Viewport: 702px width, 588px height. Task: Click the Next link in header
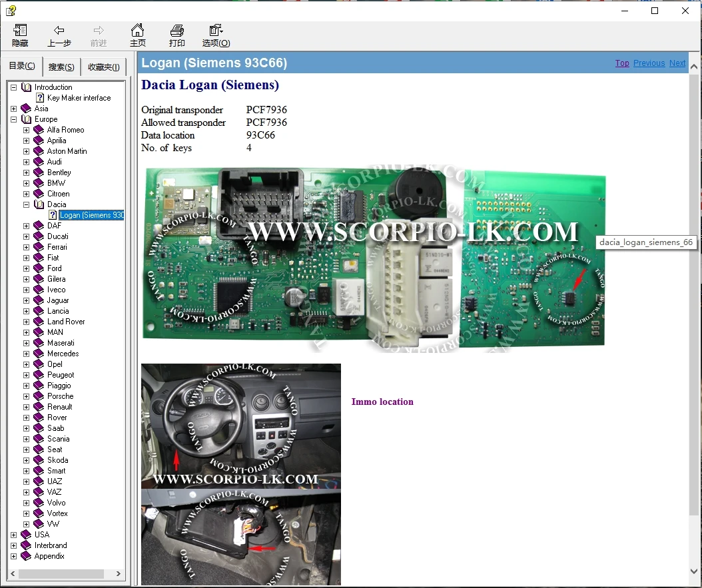[677, 63]
